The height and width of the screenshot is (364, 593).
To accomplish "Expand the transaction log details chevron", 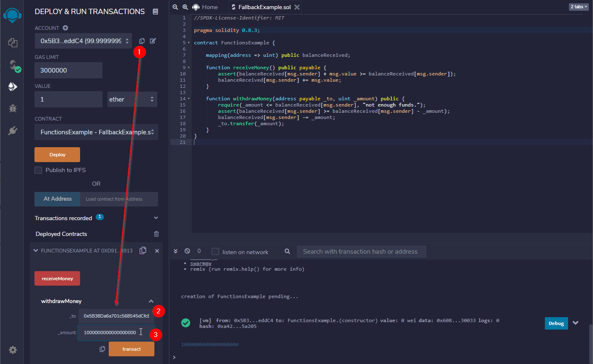I will coord(576,323).
